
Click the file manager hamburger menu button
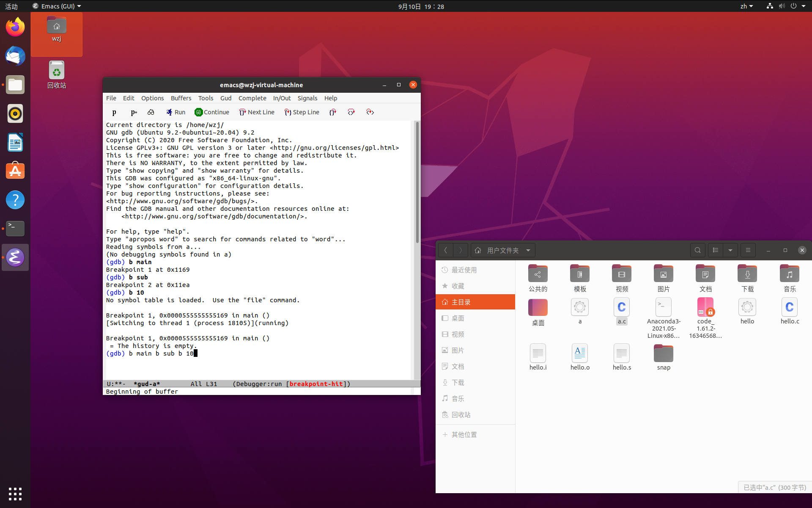748,250
